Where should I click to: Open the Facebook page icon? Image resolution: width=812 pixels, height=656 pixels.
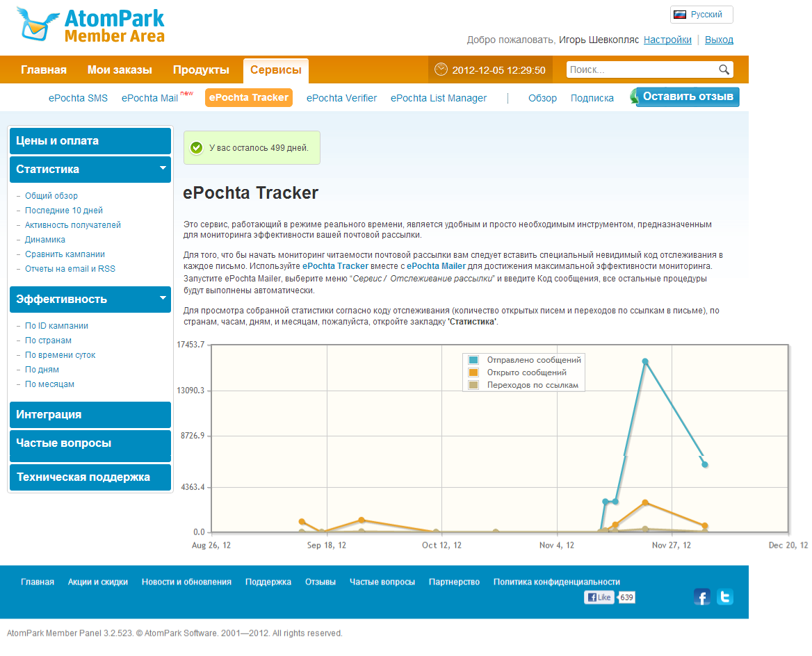tap(702, 597)
